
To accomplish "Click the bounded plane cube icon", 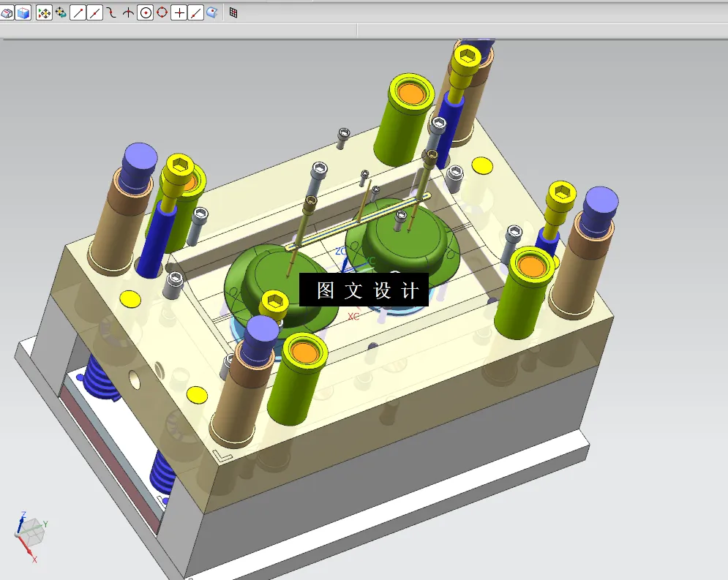I will pyautogui.click(x=21, y=12).
